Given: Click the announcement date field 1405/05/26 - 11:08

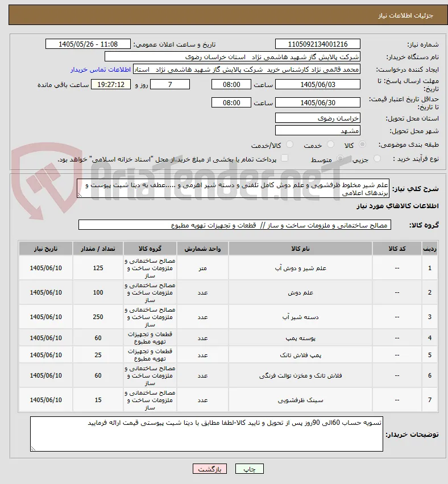Looking at the screenshot, I should [x=88, y=44].
